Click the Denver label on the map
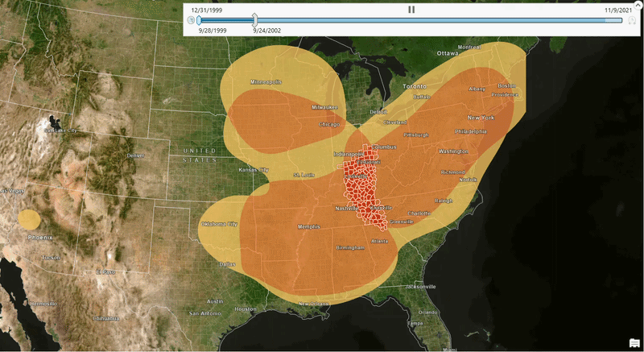This screenshot has height=352, width=644. click(135, 155)
